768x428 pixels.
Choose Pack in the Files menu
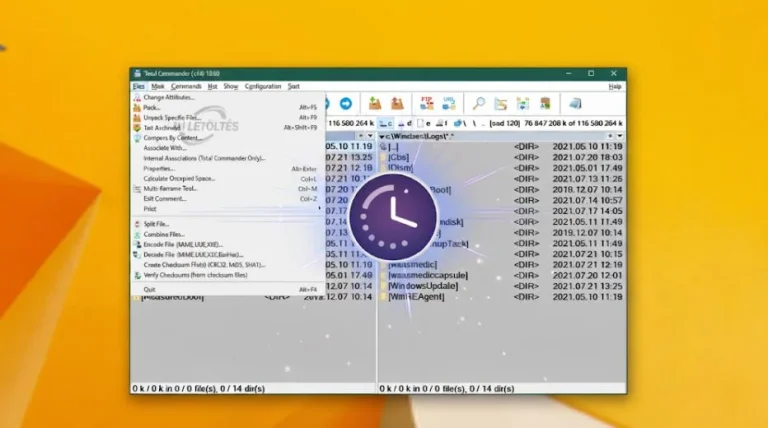[227, 107]
